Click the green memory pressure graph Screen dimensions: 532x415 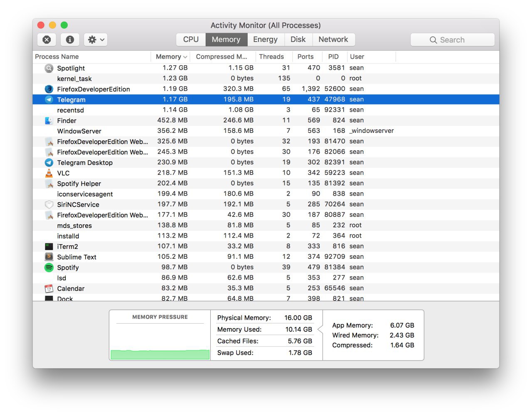pos(160,354)
